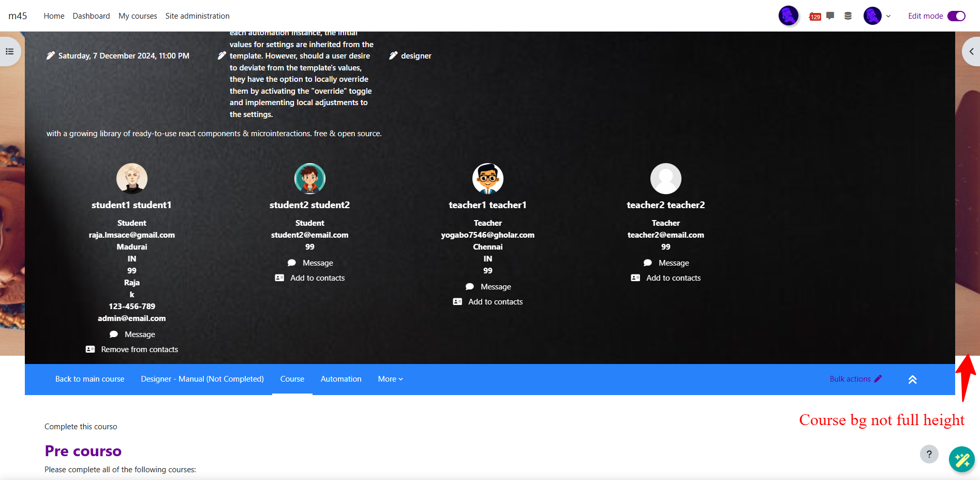
Task: Click the pencil icon beside the date
Action: click(50, 56)
